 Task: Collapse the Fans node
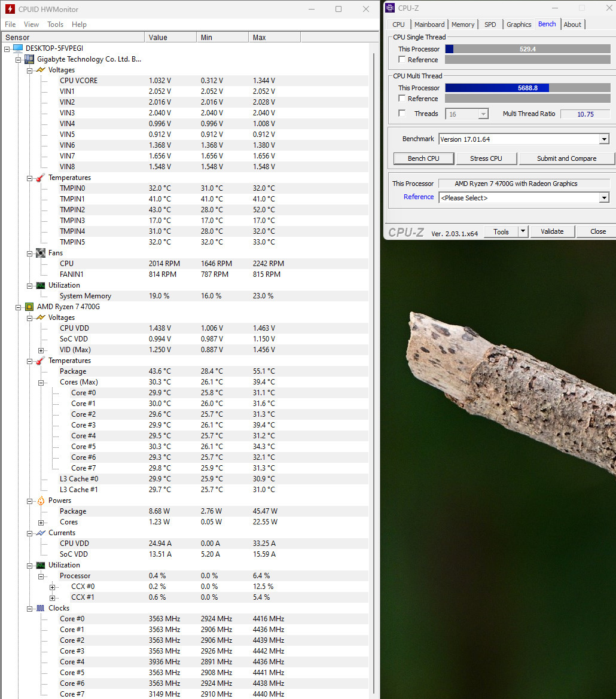[x=29, y=253]
